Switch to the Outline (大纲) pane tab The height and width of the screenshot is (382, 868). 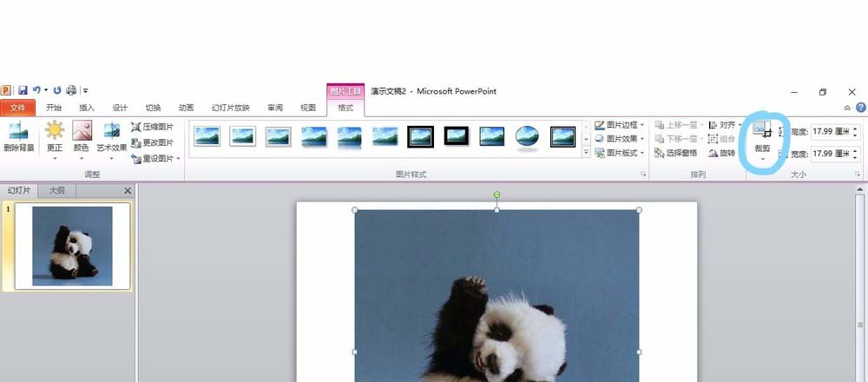coord(57,190)
